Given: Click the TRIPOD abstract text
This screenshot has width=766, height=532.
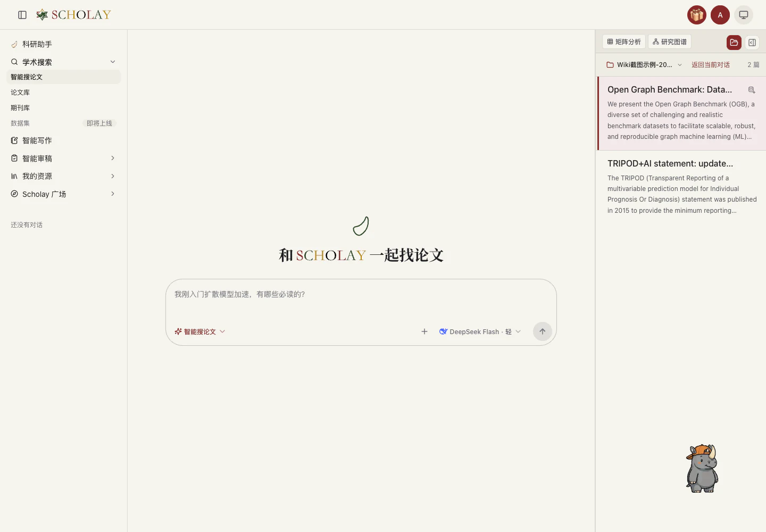Looking at the screenshot, I should coord(682,194).
